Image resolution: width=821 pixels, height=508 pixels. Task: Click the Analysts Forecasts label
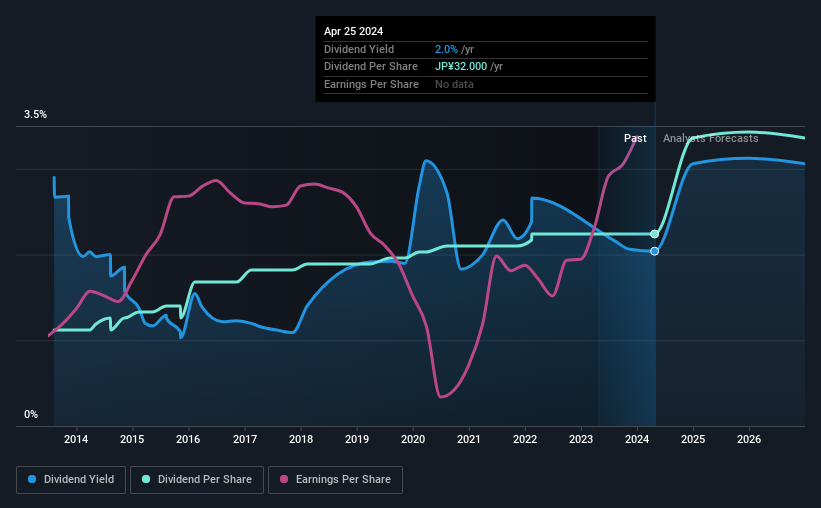tap(711, 138)
